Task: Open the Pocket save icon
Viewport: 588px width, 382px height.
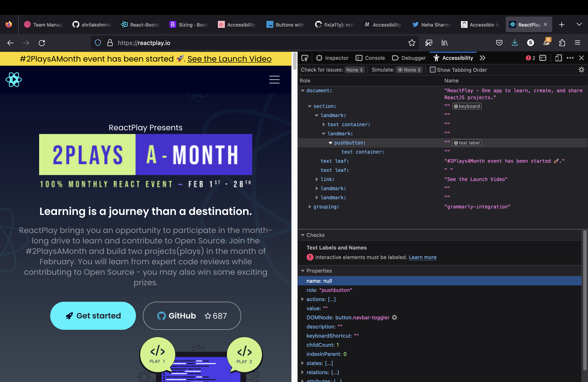Action: point(499,43)
